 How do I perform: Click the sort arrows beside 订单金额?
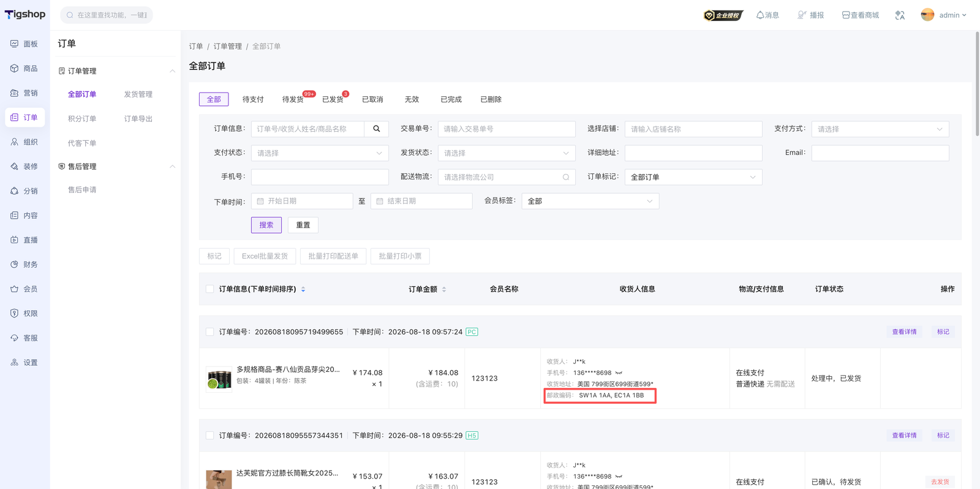coord(444,289)
